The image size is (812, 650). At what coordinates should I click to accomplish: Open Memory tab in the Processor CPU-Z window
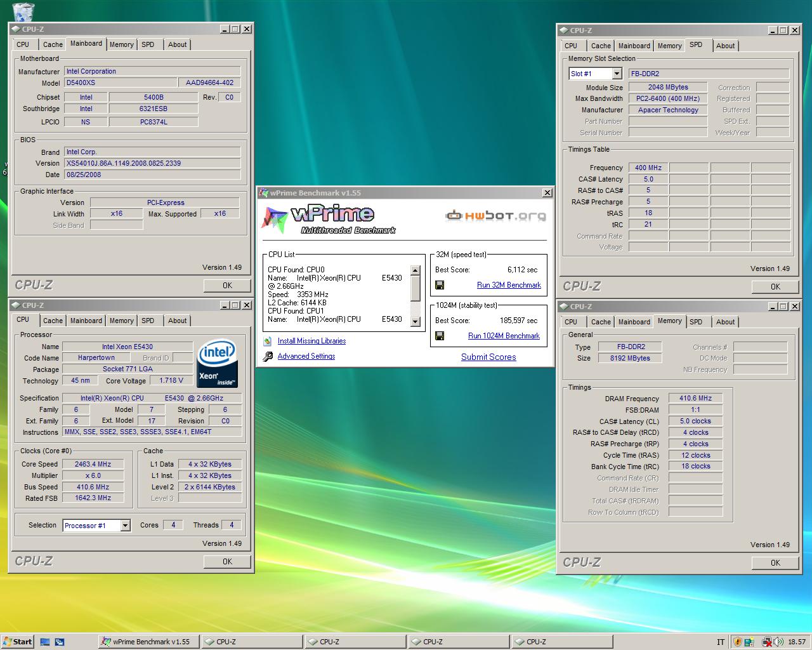click(x=121, y=321)
